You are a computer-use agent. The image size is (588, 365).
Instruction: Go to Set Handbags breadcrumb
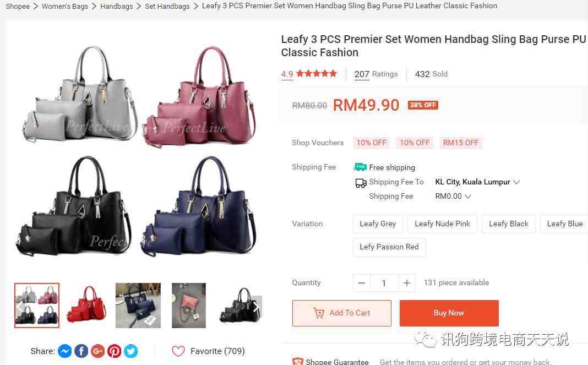point(167,7)
